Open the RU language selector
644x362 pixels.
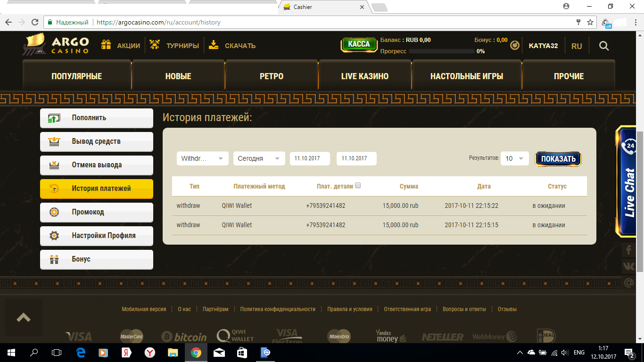[577, 46]
